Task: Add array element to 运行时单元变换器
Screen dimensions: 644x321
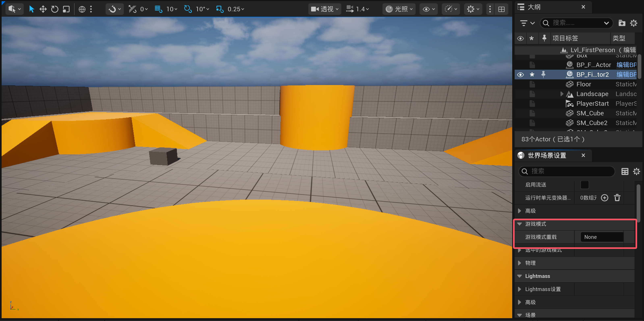Action: [604, 198]
